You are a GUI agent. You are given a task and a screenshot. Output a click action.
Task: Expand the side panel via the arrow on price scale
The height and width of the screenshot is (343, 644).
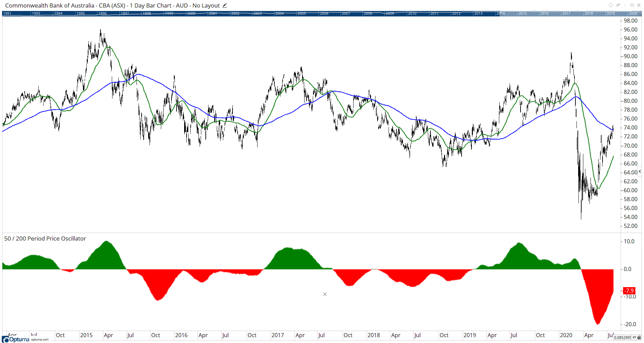tap(640, 171)
